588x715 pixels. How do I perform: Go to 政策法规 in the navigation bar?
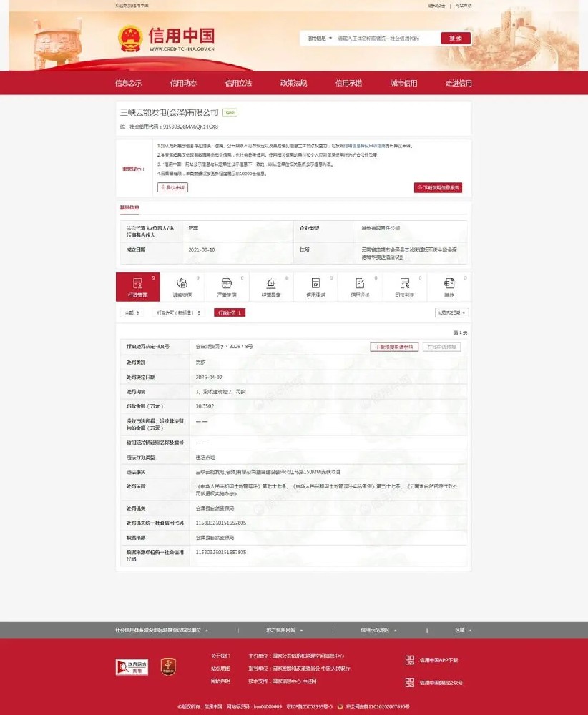293,83
